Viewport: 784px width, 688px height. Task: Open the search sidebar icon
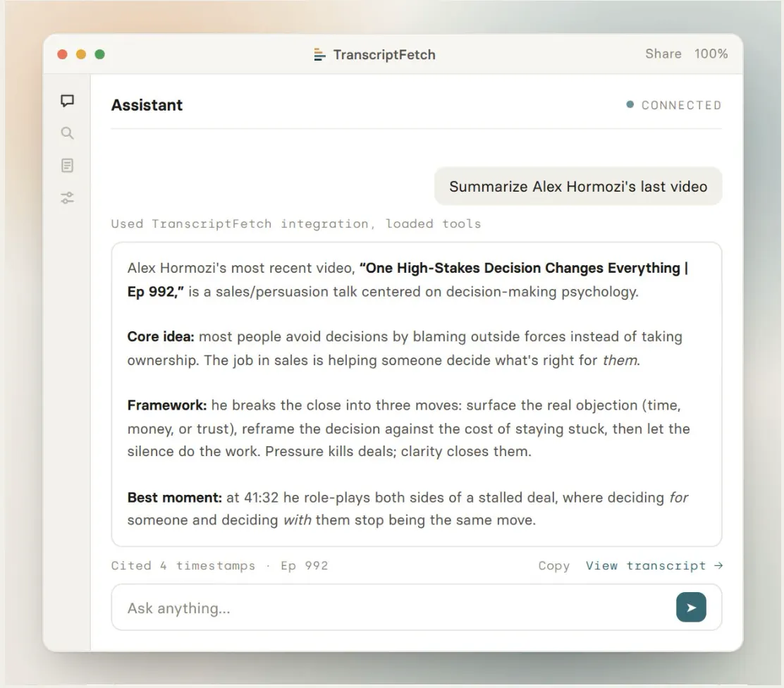point(67,133)
